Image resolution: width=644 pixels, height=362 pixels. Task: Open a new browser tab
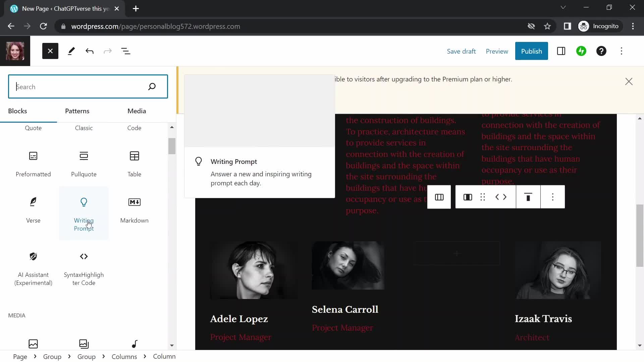click(x=136, y=9)
